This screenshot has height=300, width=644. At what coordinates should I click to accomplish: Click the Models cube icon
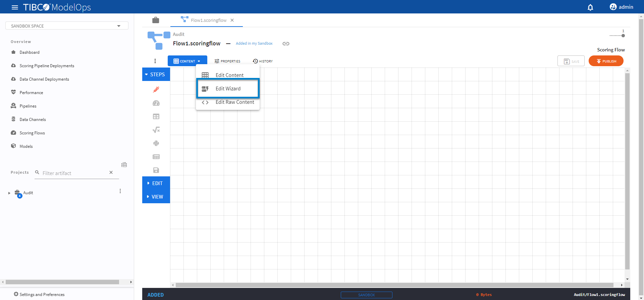pos(13,146)
